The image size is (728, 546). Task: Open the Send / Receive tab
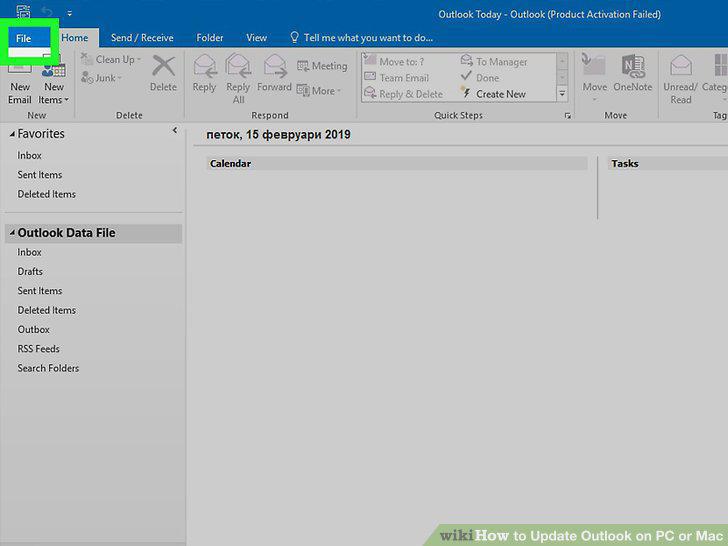tap(142, 38)
